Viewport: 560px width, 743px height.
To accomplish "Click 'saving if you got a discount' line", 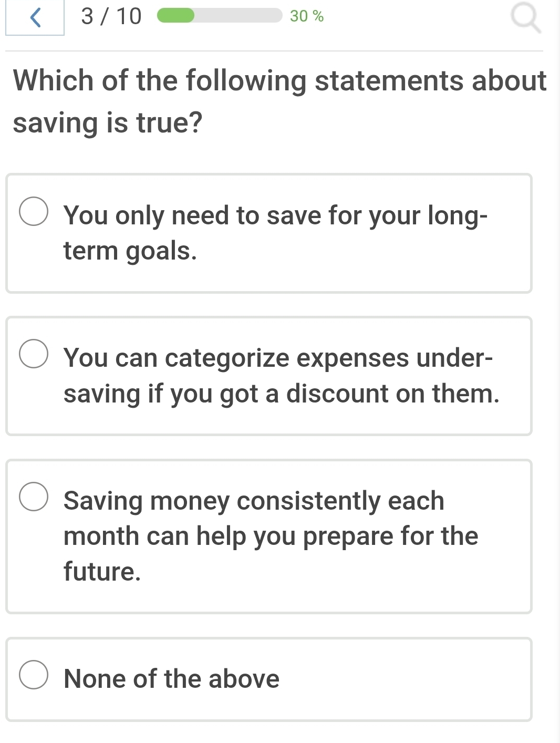I will coord(281,394).
